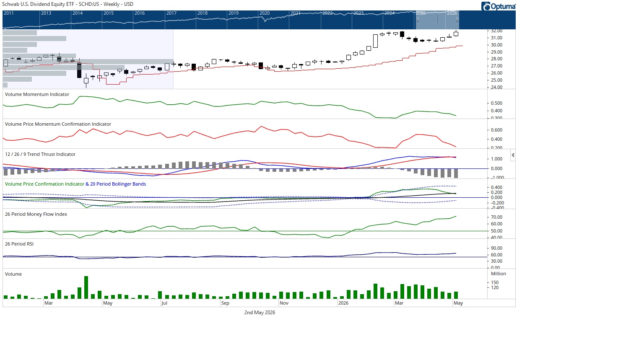Screen dimensions: 644x362
Task: Select the 20 Period Bollinger Bands label
Action: point(118,184)
